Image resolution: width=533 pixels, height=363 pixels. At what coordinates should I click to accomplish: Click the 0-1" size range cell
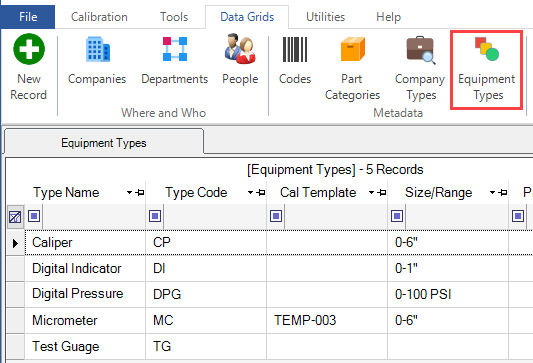pyautogui.click(x=448, y=269)
